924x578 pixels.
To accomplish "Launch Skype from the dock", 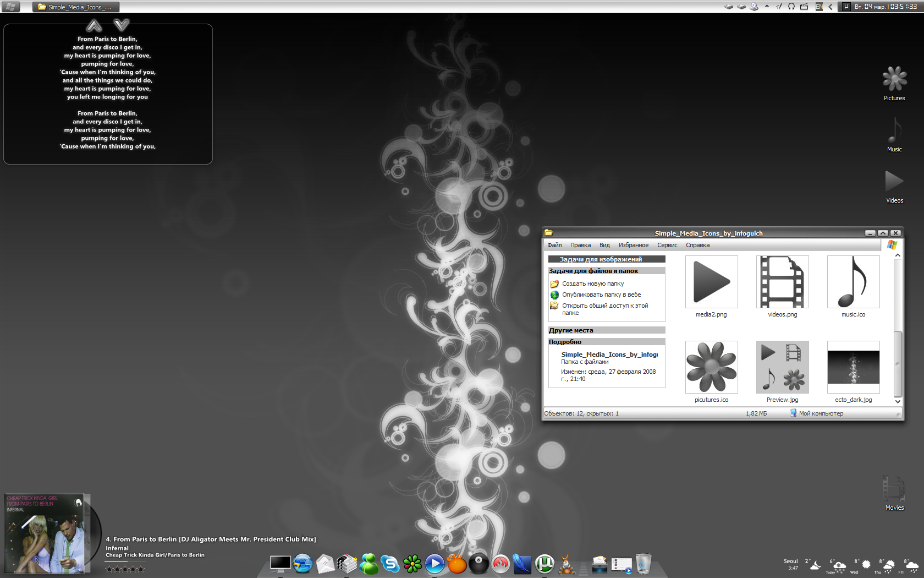I will tap(391, 564).
